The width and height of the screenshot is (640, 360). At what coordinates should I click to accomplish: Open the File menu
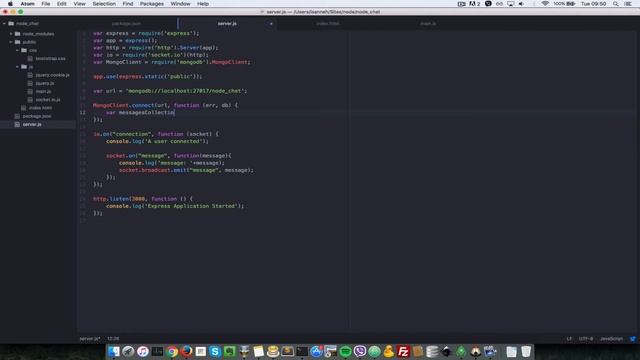click(x=46, y=4)
